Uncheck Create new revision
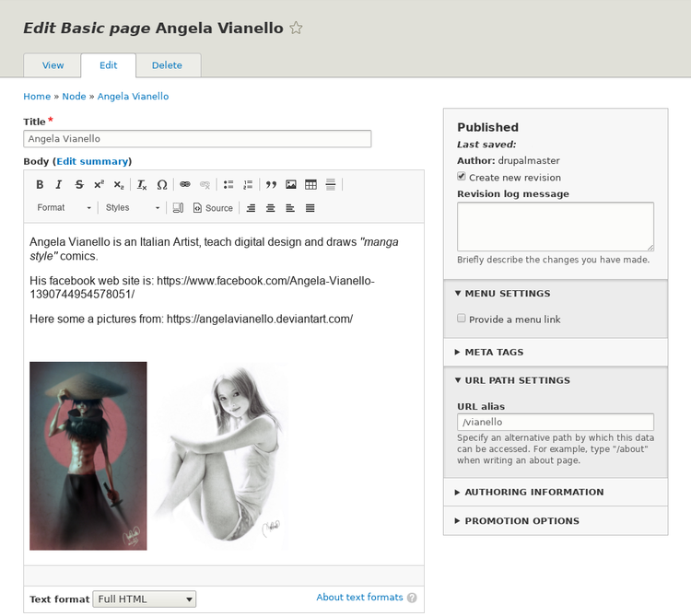691x616 pixels. (462, 176)
